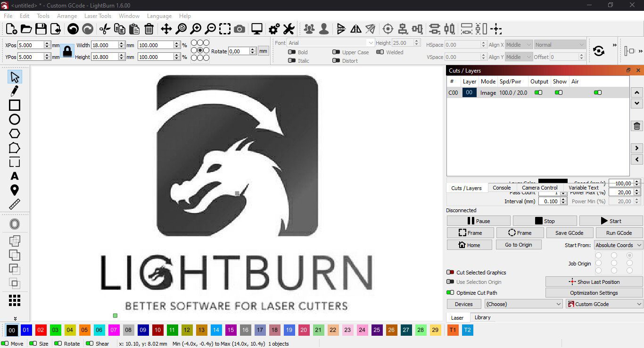Toggle the XPos/YPos lock padlock
Image resolution: width=644 pixels, height=348 pixels.
[67, 50]
